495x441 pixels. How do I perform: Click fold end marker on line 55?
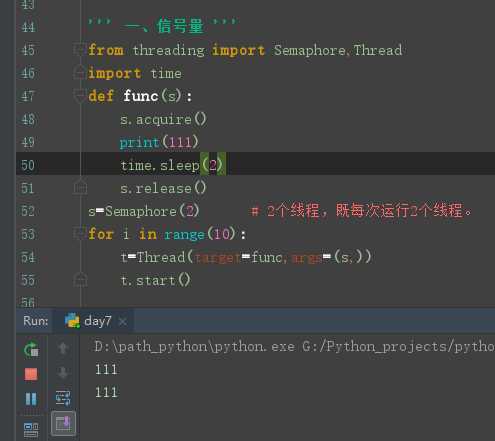pyautogui.click(x=80, y=280)
